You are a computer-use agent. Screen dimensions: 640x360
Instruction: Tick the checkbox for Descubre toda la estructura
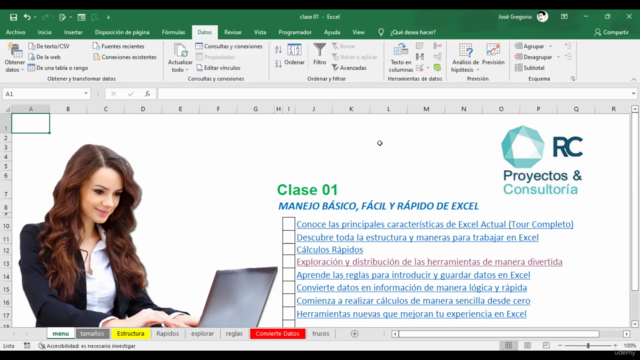click(x=289, y=237)
